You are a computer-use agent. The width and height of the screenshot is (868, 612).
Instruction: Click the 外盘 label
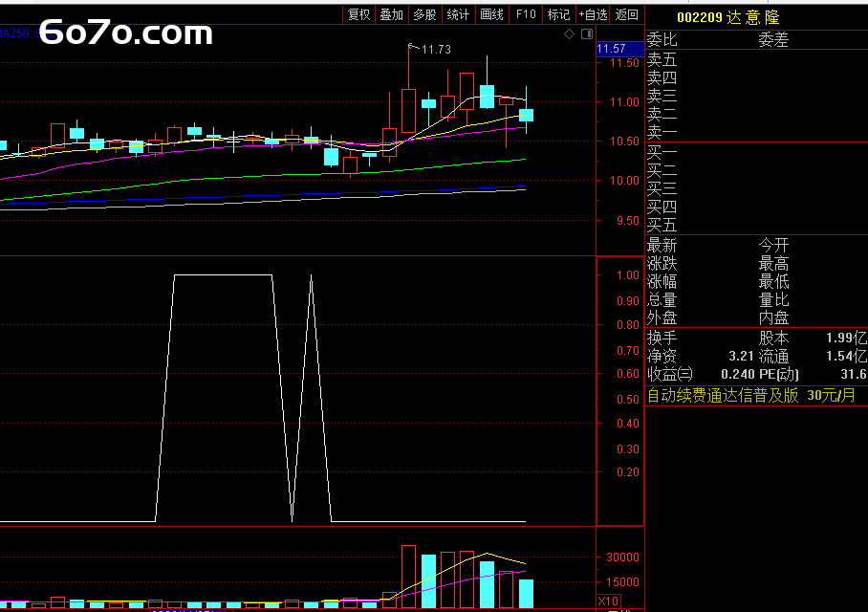(662, 317)
